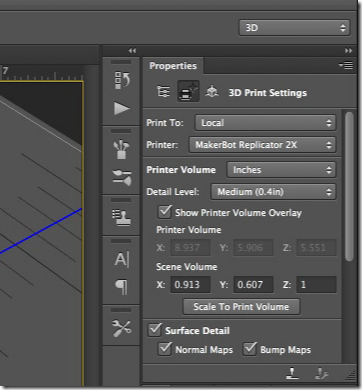Click the Scale To Print Volume button
The width and height of the screenshot is (362, 390).
241,307
